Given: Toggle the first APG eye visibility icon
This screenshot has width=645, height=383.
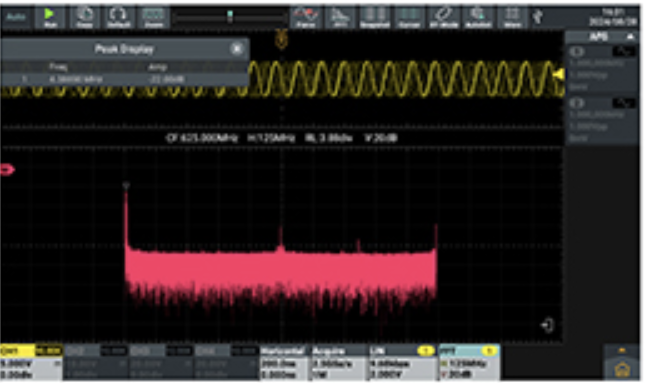Looking at the screenshot, I should click(x=577, y=52).
